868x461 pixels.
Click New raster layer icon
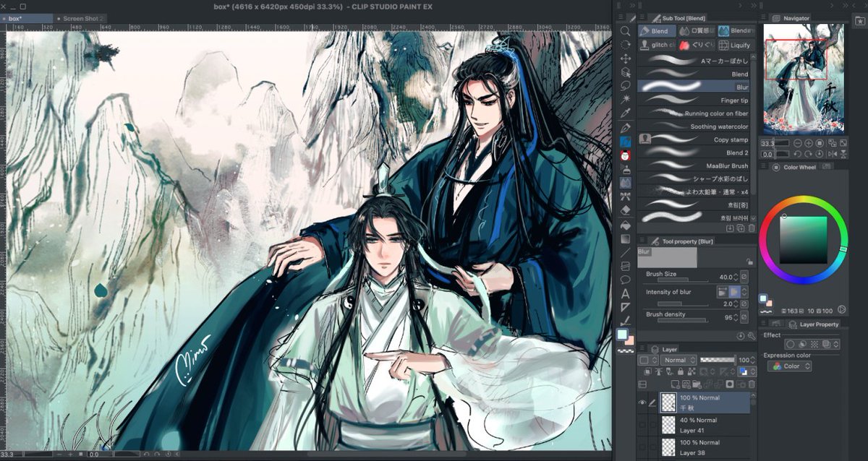(x=675, y=384)
